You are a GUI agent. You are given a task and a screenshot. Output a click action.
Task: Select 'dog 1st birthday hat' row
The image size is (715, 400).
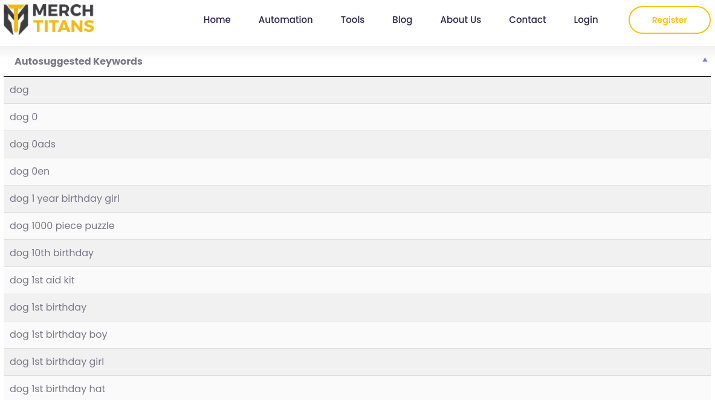pos(357,388)
